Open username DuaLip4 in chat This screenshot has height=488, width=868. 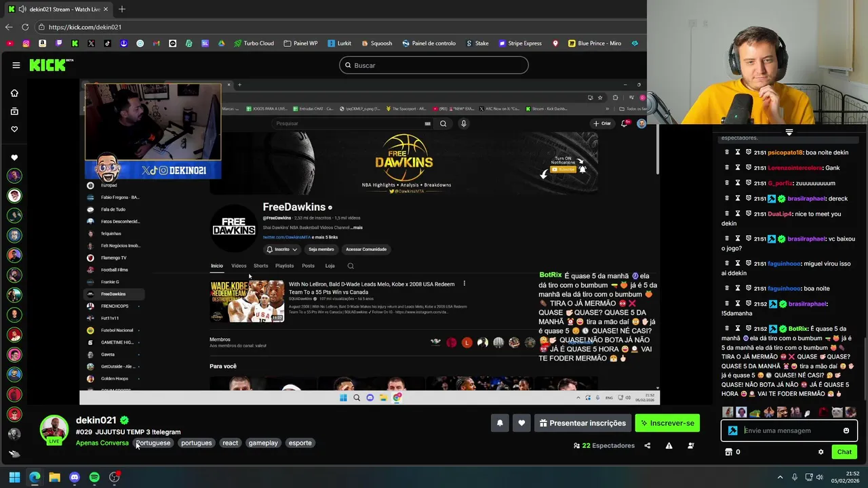coord(780,214)
